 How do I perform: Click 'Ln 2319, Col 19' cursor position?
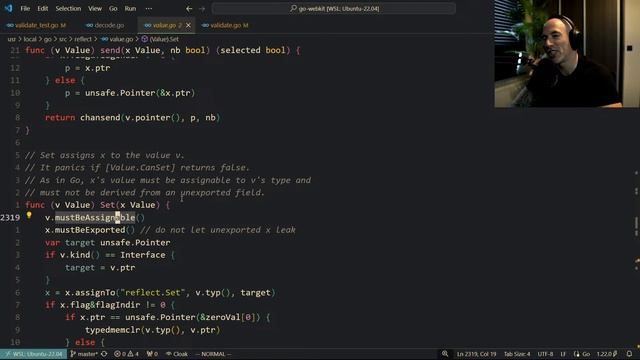pos(476,354)
